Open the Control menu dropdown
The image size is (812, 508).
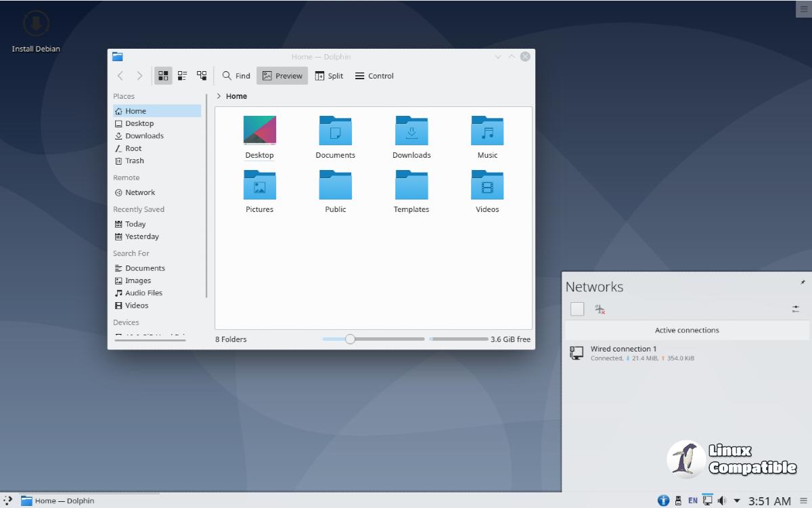click(374, 76)
